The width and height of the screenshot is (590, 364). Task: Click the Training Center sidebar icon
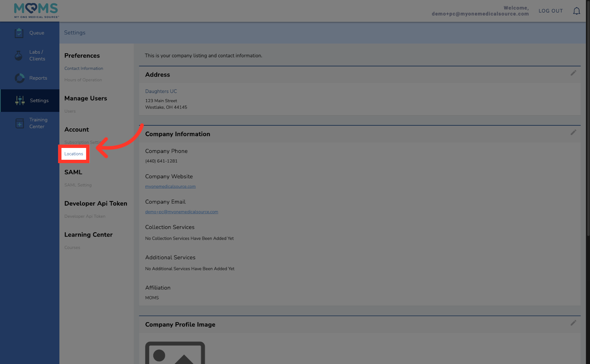point(20,123)
